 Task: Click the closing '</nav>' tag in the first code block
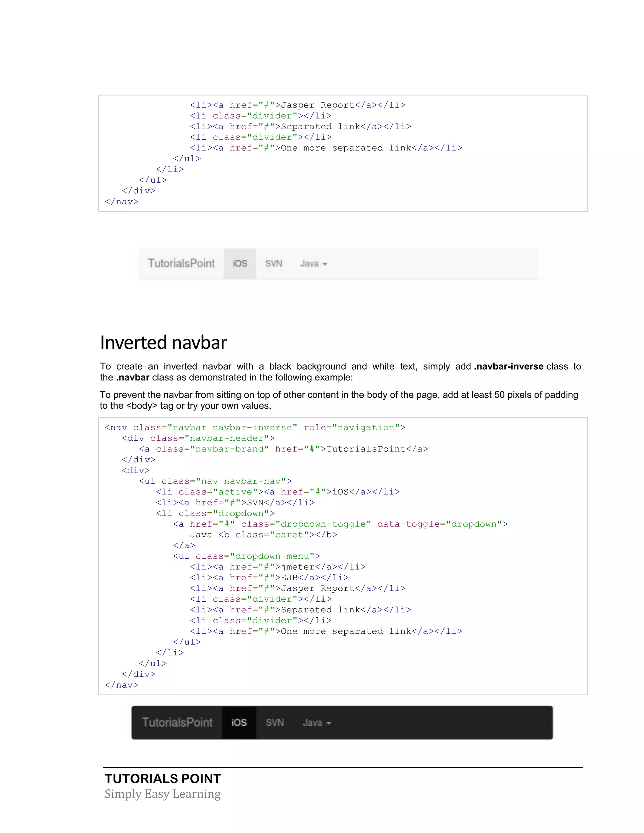tap(122, 201)
